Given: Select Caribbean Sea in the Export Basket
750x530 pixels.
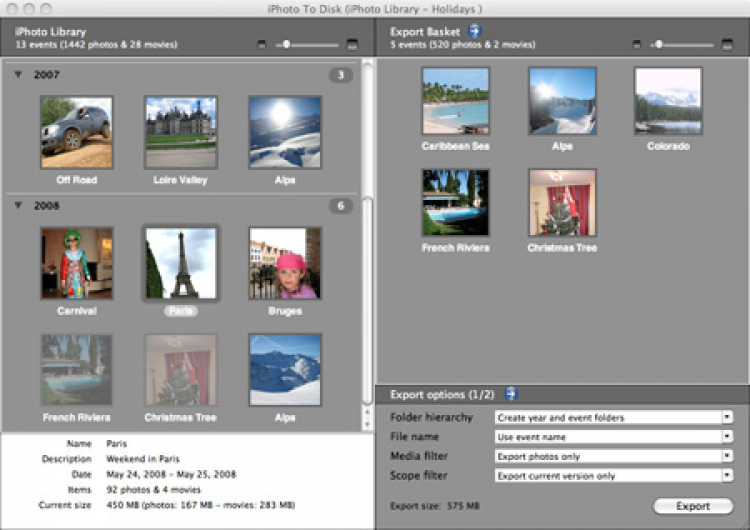Looking at the screenshot, I should click(x=455, y=101).
